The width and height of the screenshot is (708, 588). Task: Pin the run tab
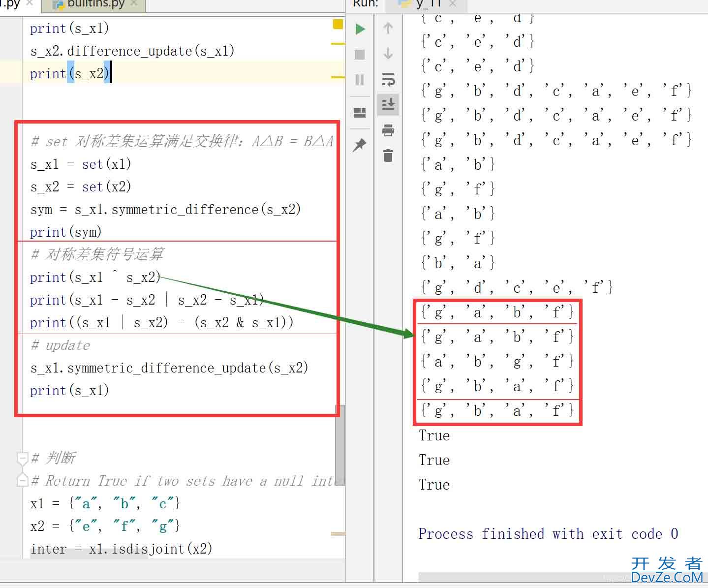click(360, 145)
